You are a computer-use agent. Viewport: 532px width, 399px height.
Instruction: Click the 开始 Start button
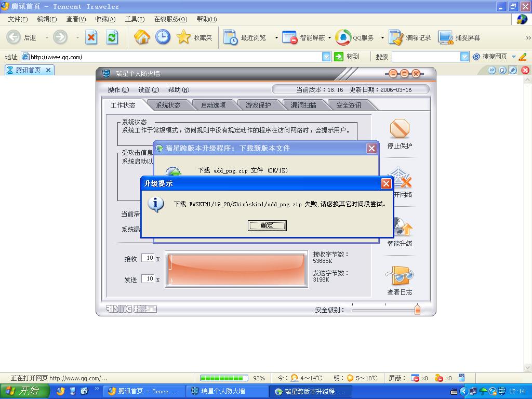pos(24,391)
